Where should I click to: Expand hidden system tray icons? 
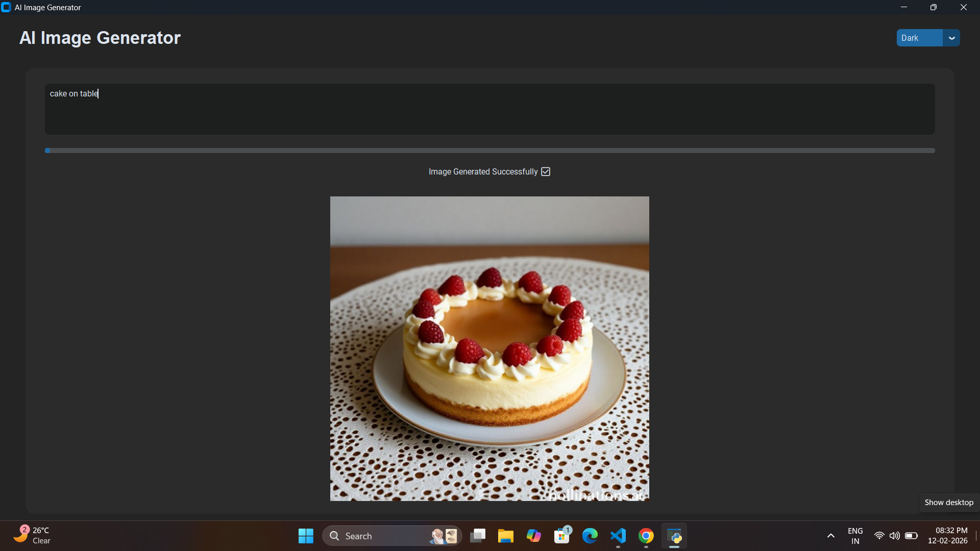[x=831, y=536]
